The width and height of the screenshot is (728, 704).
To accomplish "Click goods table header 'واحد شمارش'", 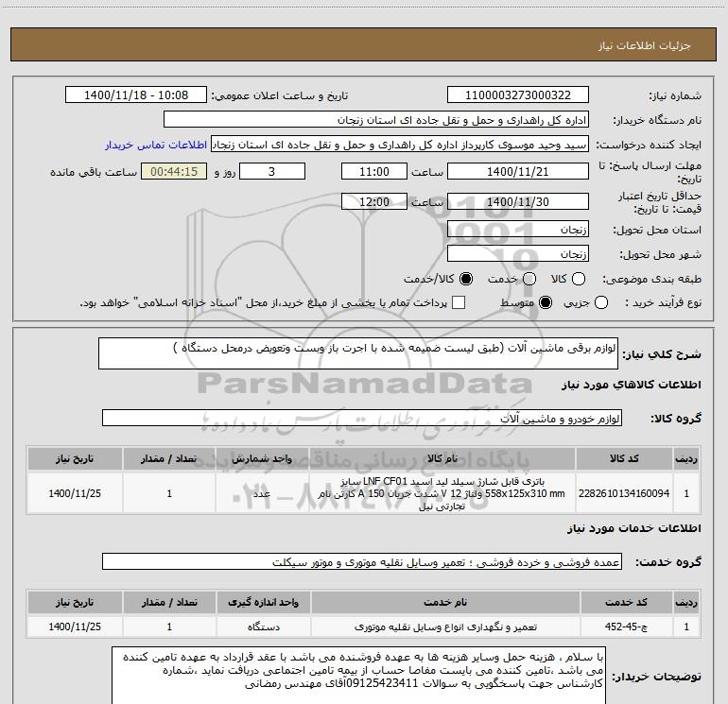I will tap(262, 459).
